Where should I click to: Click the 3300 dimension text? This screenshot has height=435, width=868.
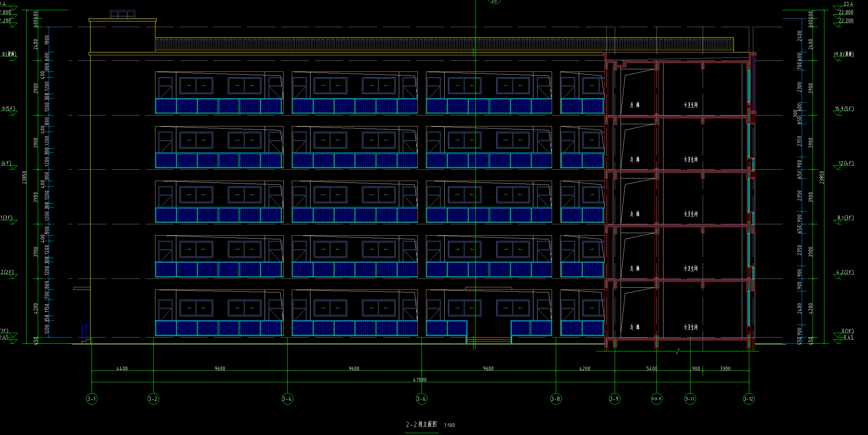click(x=725, y=368)
